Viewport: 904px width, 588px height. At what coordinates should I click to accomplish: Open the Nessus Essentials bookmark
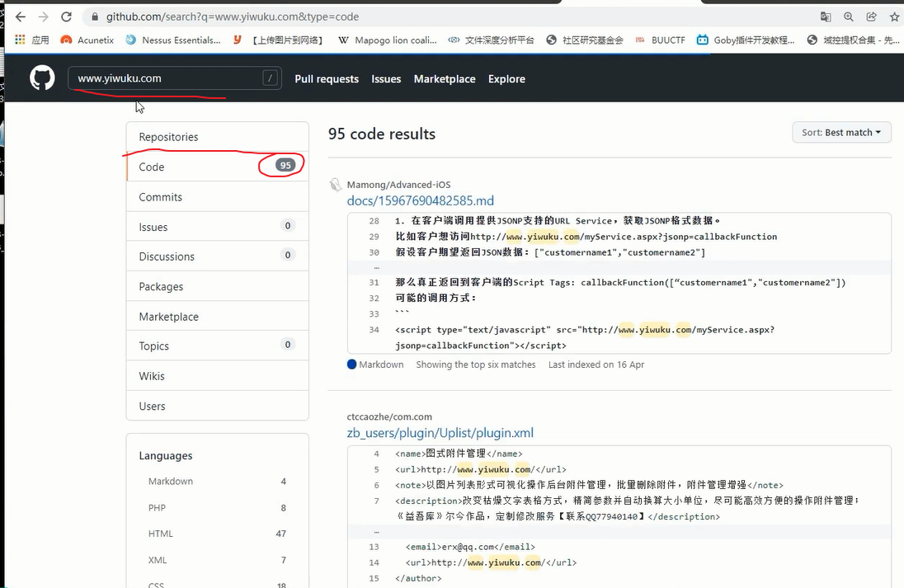tap(173, 40)
